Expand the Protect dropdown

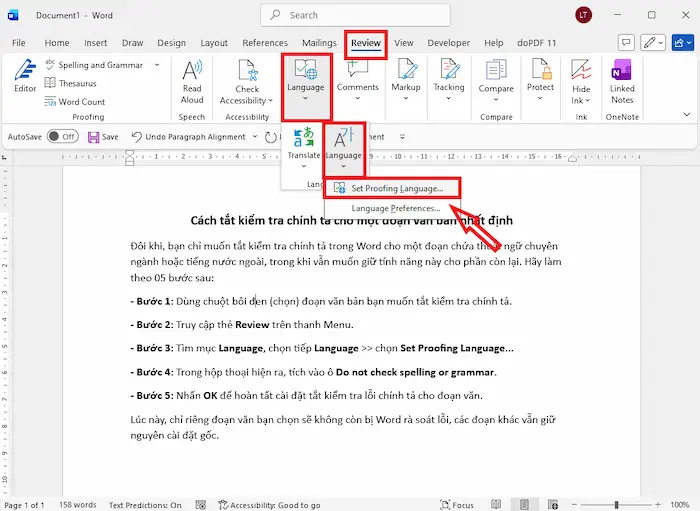tap(540, 78)
